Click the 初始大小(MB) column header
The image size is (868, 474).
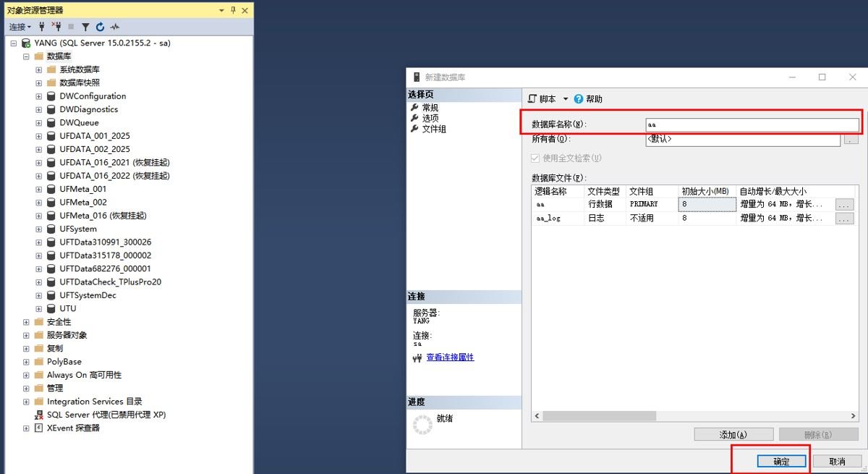[705, 192]
